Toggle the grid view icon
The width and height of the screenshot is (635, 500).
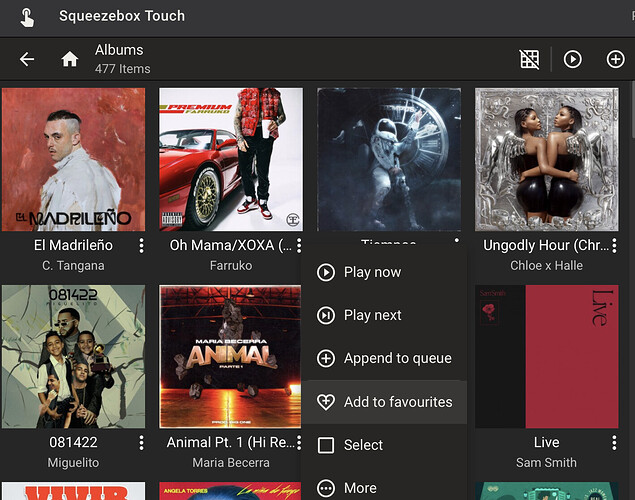coord(530,59)
